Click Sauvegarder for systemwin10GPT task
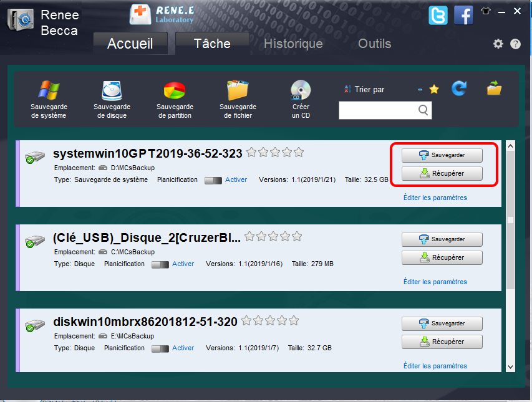Screen dimensions: 532x402 [442, 155]
